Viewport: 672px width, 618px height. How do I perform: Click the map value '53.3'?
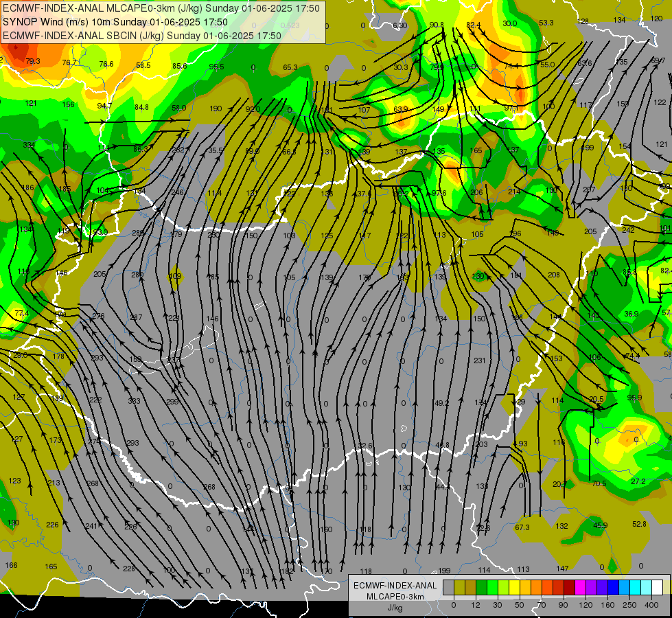[x=546, y=23]
